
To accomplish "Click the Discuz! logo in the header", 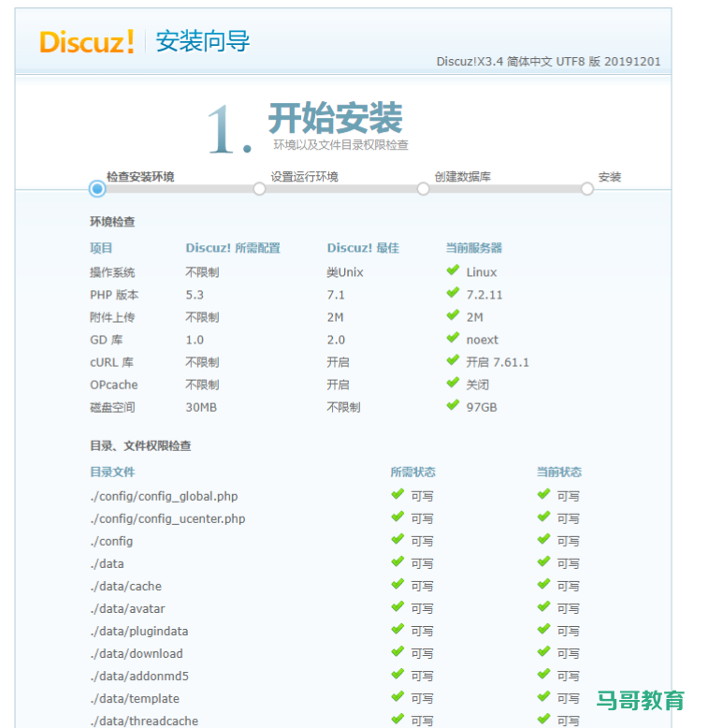I will pos(87,41).
